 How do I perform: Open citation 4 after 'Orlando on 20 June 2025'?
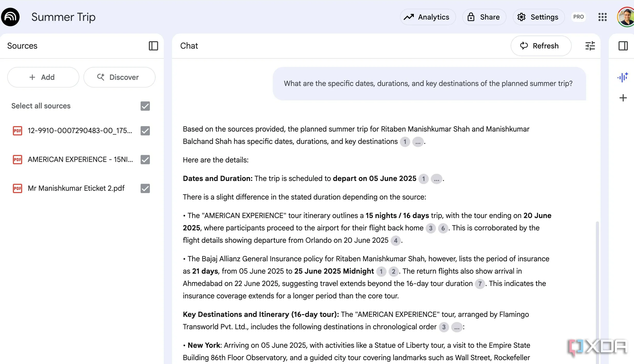coord(396,241)
